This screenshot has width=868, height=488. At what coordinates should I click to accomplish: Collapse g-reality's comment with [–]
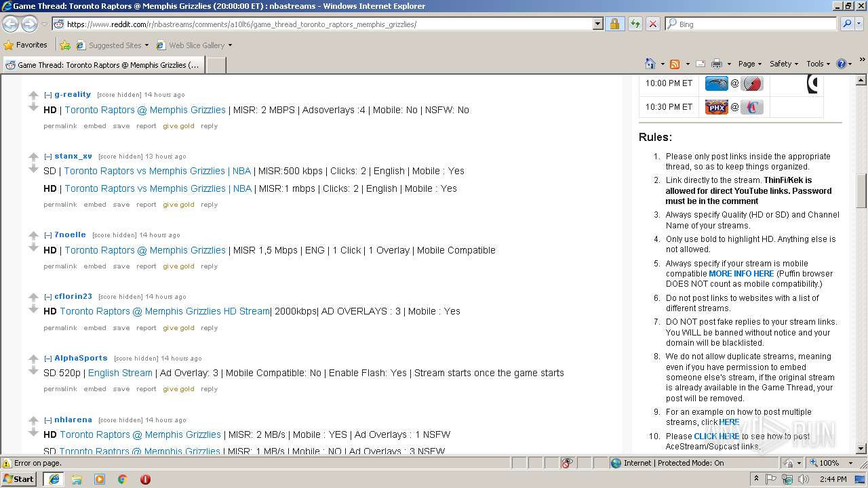(48, 95)
